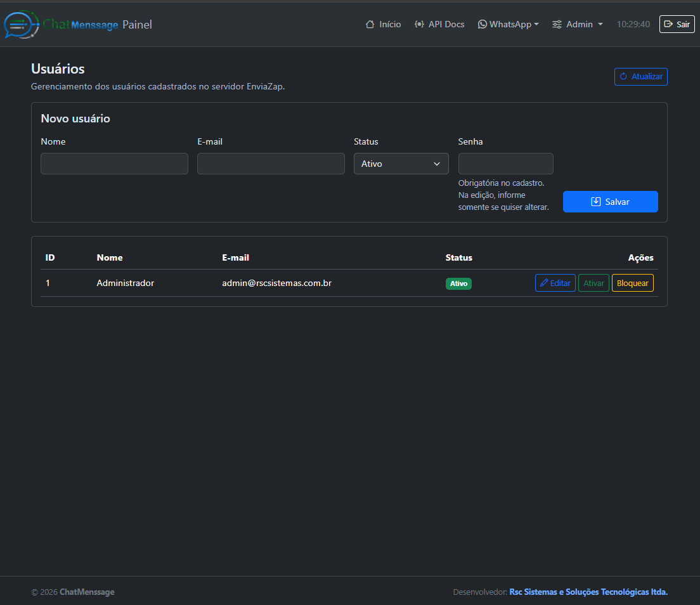The height and width of the screenshot is (605, 700).
Task: Click the API Docs braces icon
Action: [x=419, y=24]
